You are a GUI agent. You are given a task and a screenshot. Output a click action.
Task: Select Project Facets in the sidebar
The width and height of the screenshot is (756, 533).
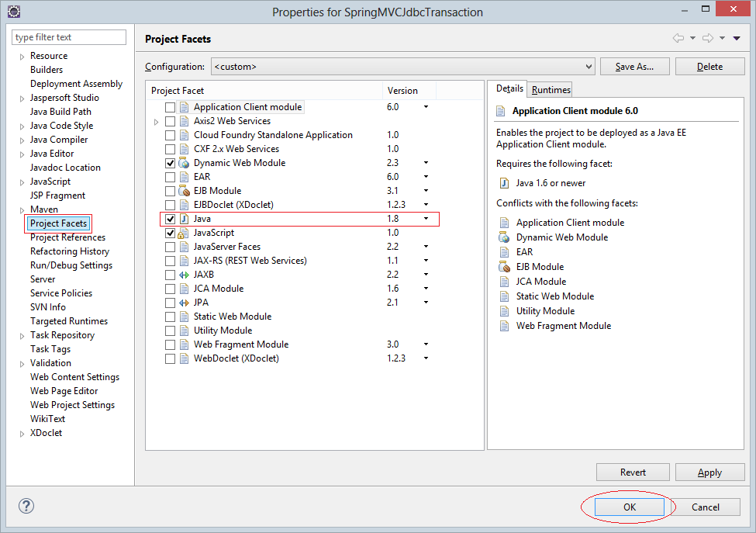[58, 223]
